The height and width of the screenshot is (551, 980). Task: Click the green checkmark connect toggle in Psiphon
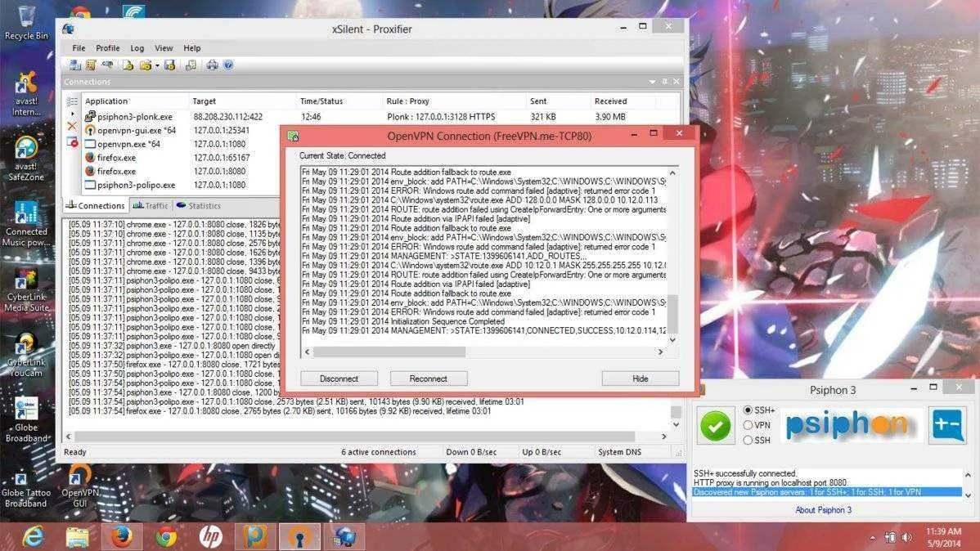coord(715,425)
